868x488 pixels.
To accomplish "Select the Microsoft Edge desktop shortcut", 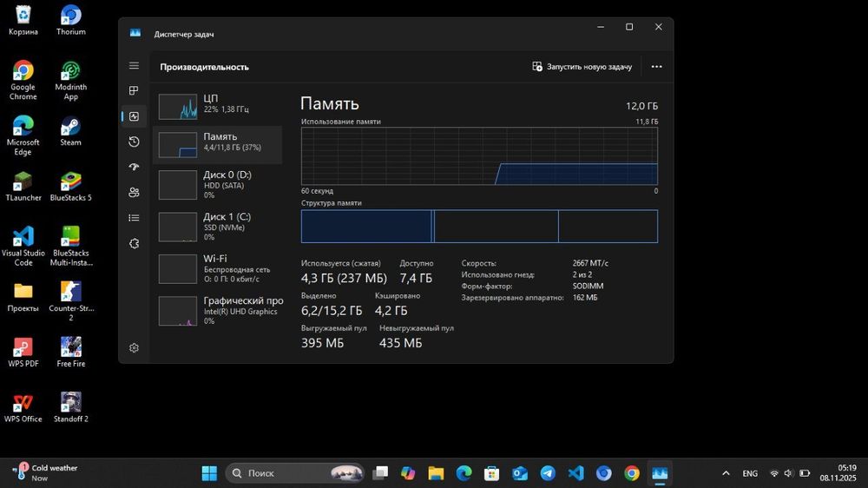I will tap(23, 135).
